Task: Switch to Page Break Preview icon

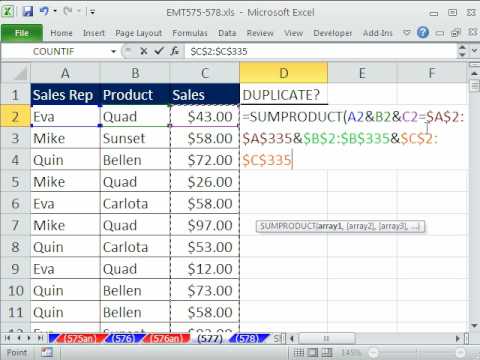Action: pos(327,352)
